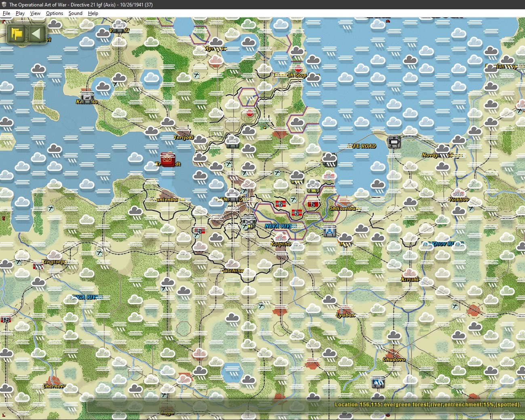
Task: Click the pickaxe icon left of Lyuban
Action: [261, 307]
